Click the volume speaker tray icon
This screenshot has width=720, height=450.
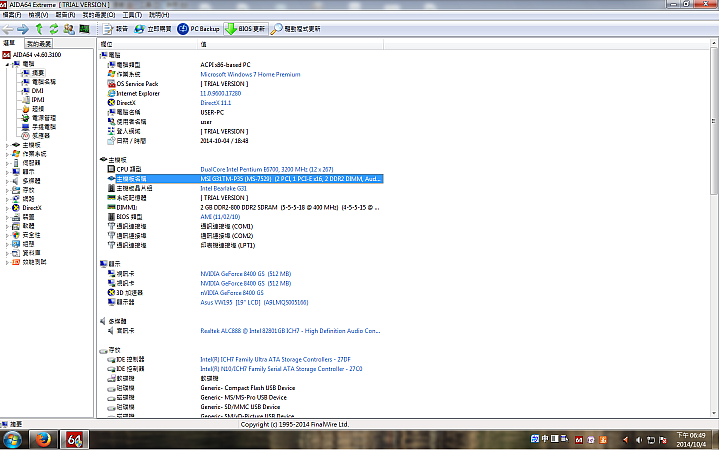639,440
